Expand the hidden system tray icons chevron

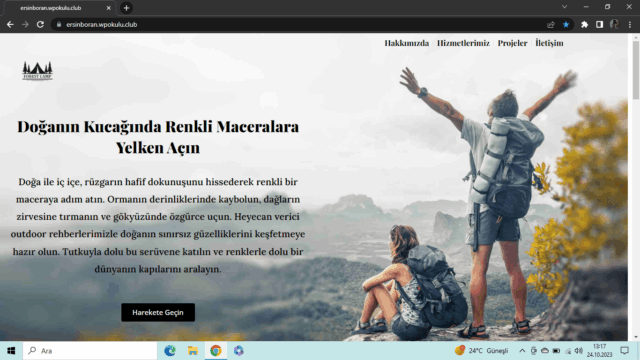click(x=522, y=351)
